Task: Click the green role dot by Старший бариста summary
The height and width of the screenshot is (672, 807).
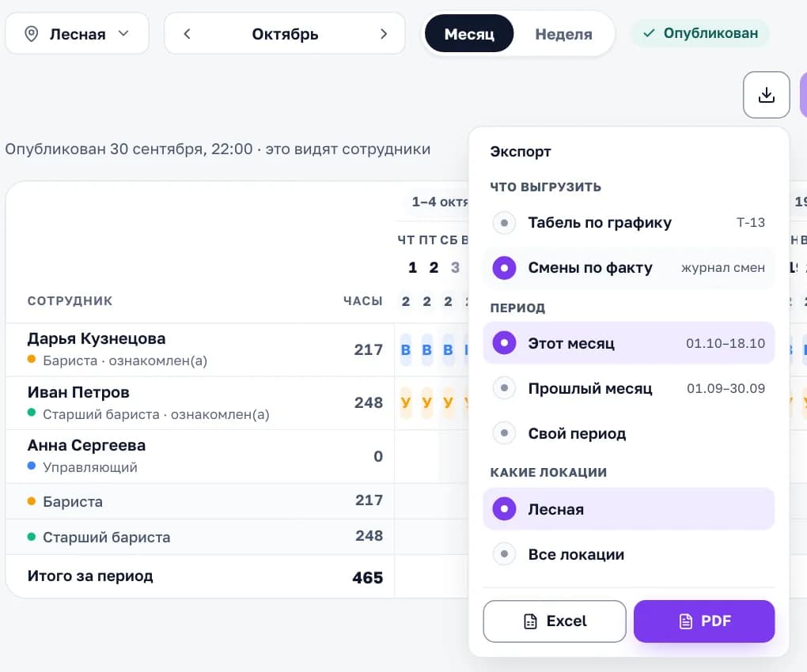Action: coord(32,537)
